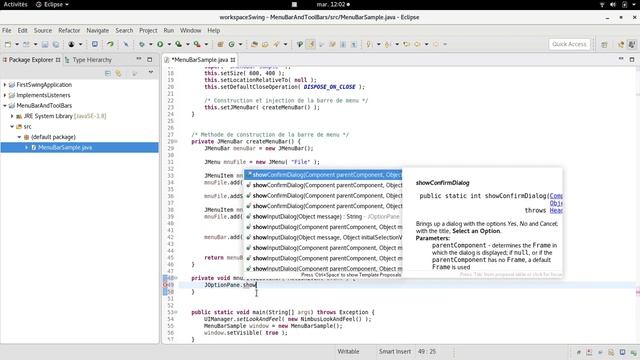This screenshot has height=360, width=640.
Task: Select showInputDialog(Object message) : String proposal
Action: (x=323, y=216)
